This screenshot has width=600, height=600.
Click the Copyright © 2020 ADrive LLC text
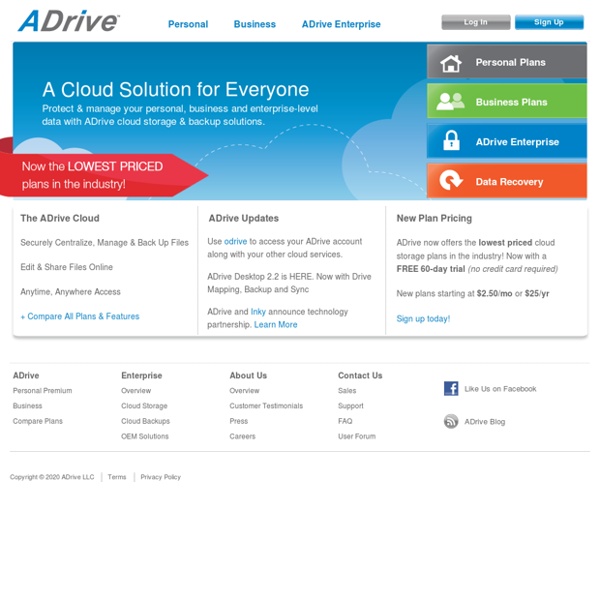pos(52,477)
